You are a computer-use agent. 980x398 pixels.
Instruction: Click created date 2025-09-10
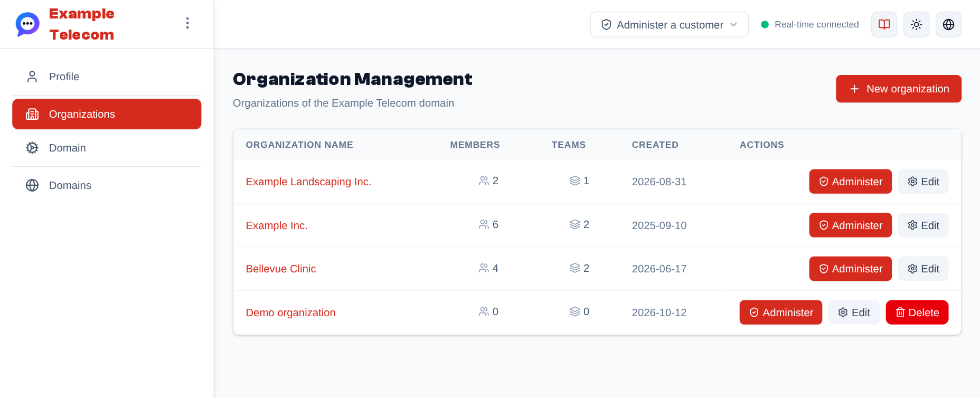click(659, 225)
